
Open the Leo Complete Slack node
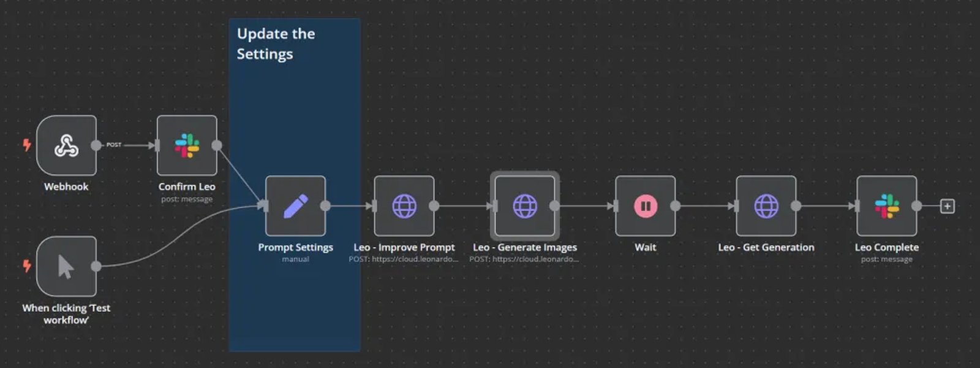point(887,206)
